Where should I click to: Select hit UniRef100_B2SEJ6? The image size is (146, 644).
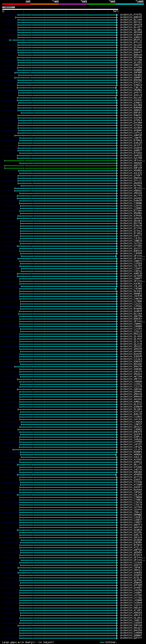pos(131,578)
